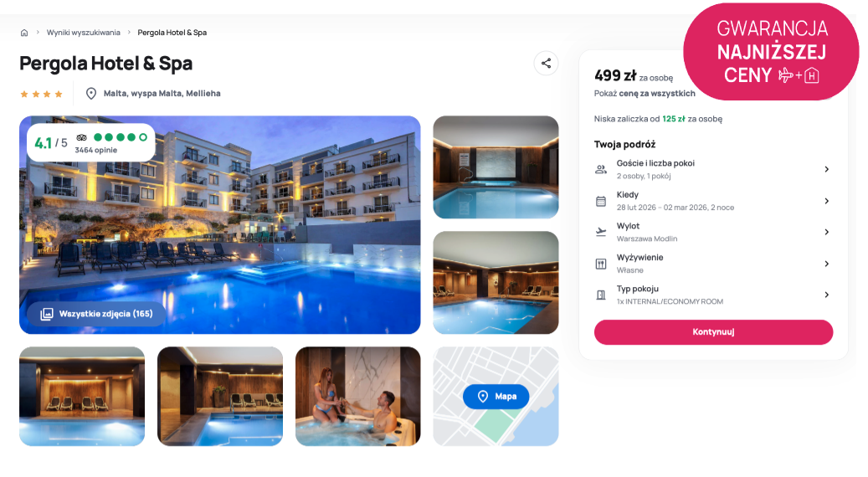Expand the Typ pokoju chevron
868x477 pixels.
pos(826,295)
